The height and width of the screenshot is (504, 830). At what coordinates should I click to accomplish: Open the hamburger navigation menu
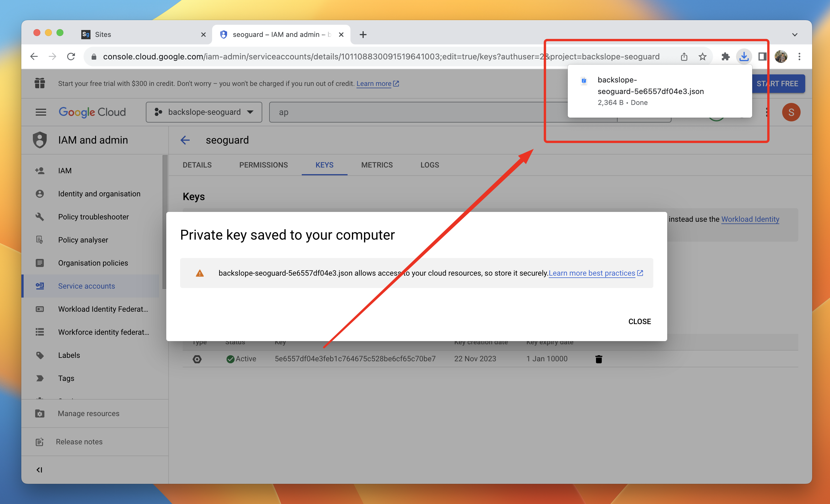pos(41,112)
